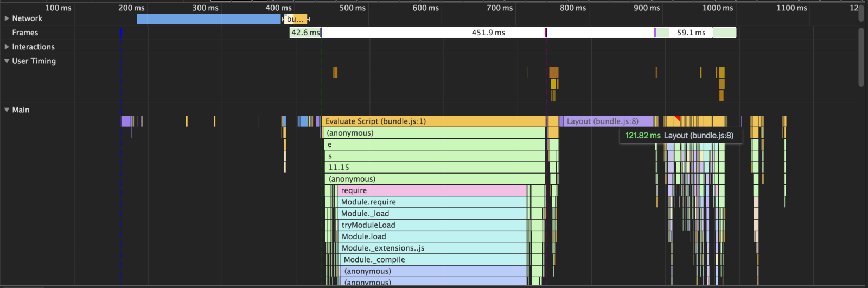Image resolution: width=868 pixels, height=288 pixels.
Task: Click the 1000 ms ruler mark
Action: [x=718, y=8]
